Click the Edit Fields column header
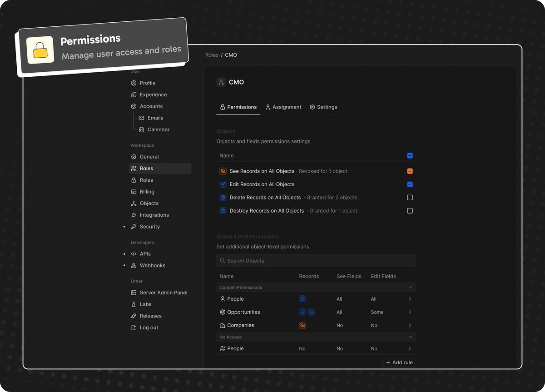The height and width of the screenshot is (392, 545). coord(383,276)
